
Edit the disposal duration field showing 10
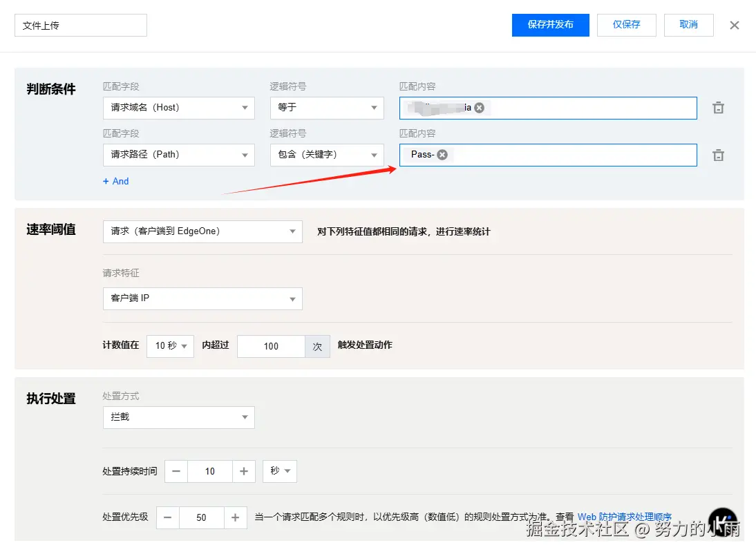click(210, 471)
